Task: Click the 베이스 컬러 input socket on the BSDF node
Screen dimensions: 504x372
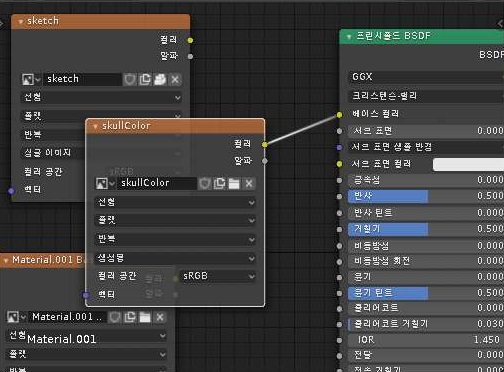Action: 339,115
